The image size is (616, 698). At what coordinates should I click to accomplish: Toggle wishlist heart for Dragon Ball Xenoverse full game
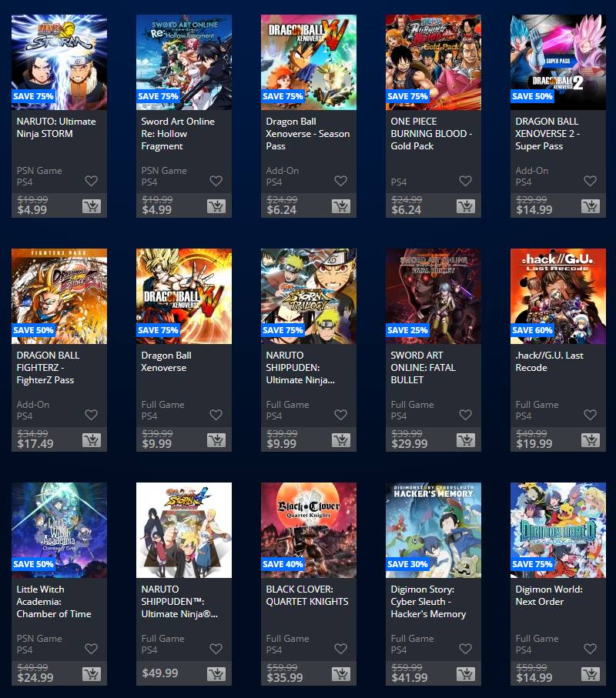coord(216,415)
